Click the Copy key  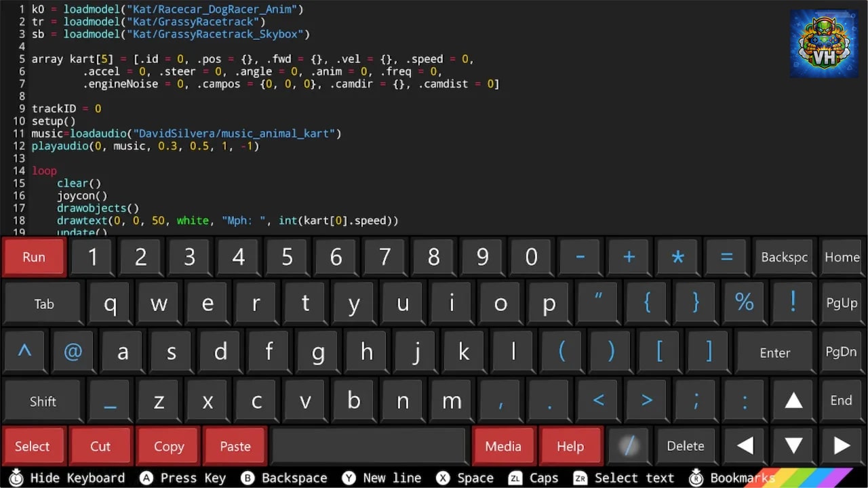click(x=168, y=445)
